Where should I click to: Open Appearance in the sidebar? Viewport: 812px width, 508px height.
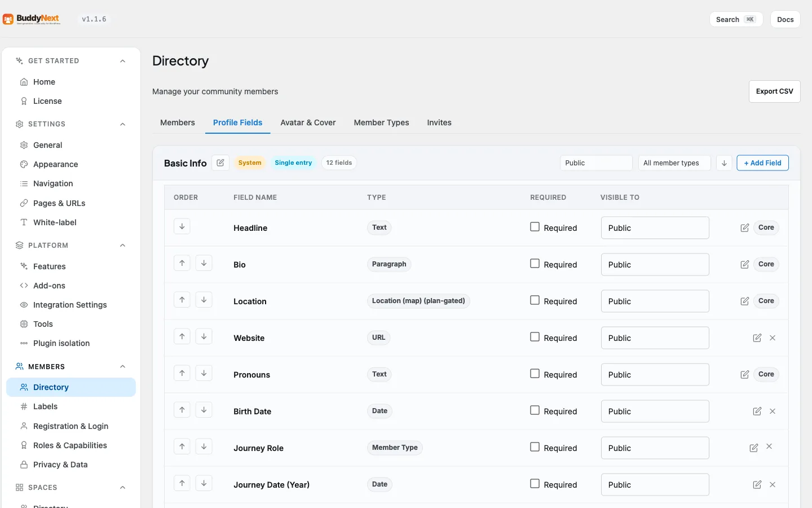click(71, 164)
